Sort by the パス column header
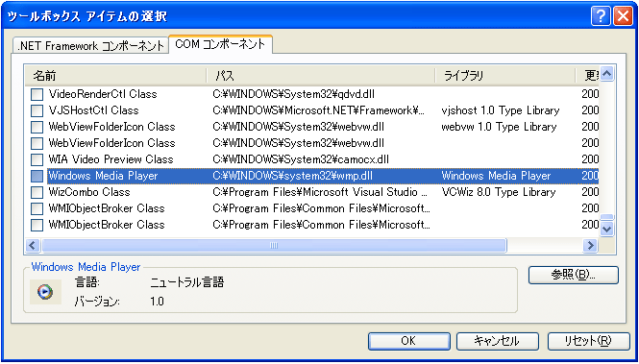This screenshot has height=364, width=639. point(320,76)
